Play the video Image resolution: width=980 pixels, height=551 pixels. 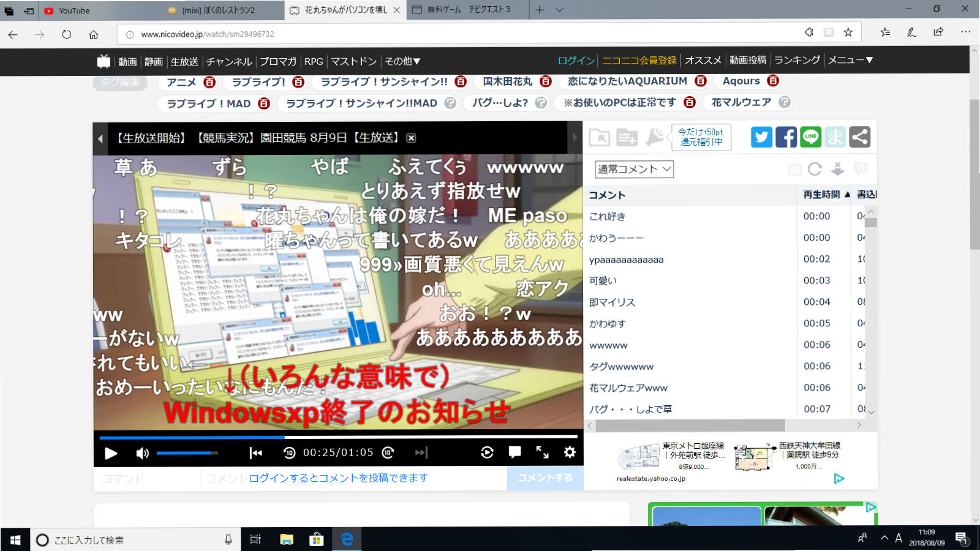click(111, 453)
